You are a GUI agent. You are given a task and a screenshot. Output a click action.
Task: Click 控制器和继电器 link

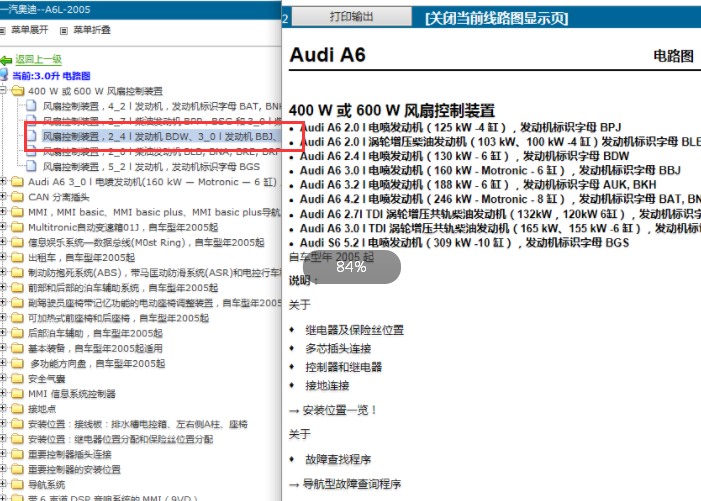pos(343,367)
